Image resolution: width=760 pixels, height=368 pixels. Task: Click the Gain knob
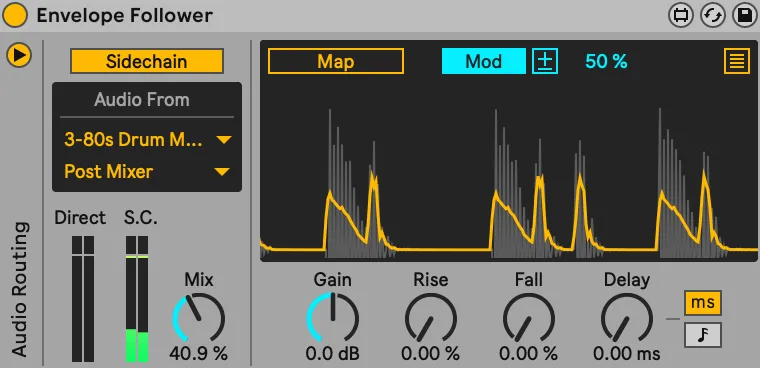coord(332,318)
